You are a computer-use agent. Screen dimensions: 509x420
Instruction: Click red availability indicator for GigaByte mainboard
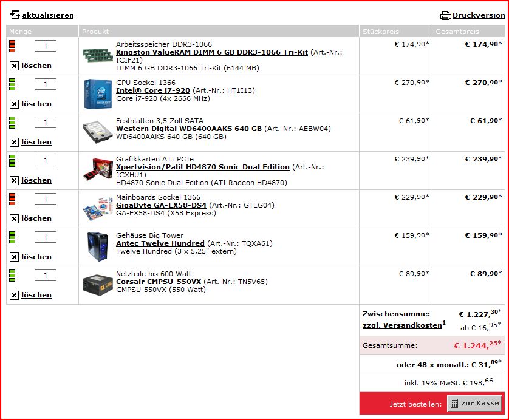[12, 199]
